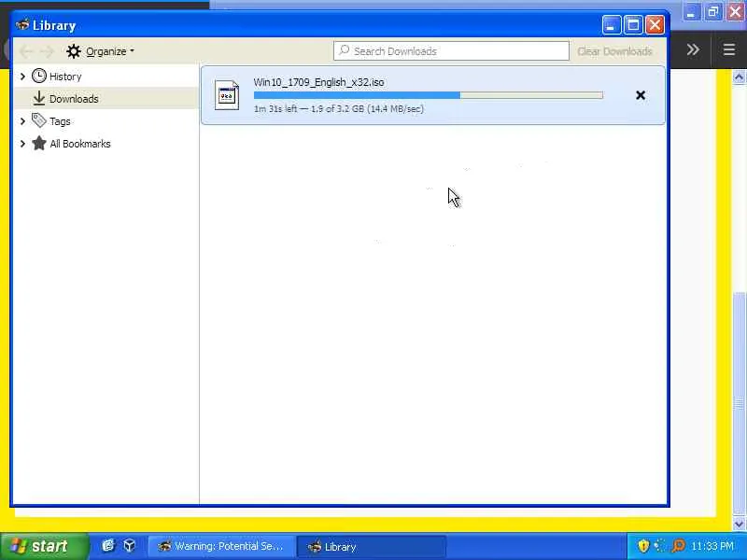Image resolution: width=747 pixels, height=560 pixels.
Task: Click the Win10_1709_English_x32.iso file name
Action: (318, 82)
